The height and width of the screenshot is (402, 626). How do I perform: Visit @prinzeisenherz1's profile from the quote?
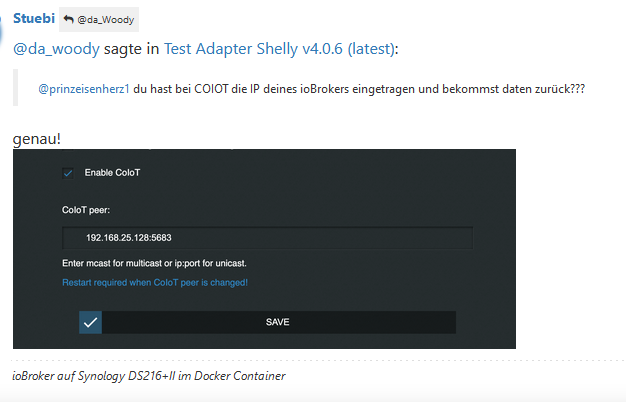84,89
